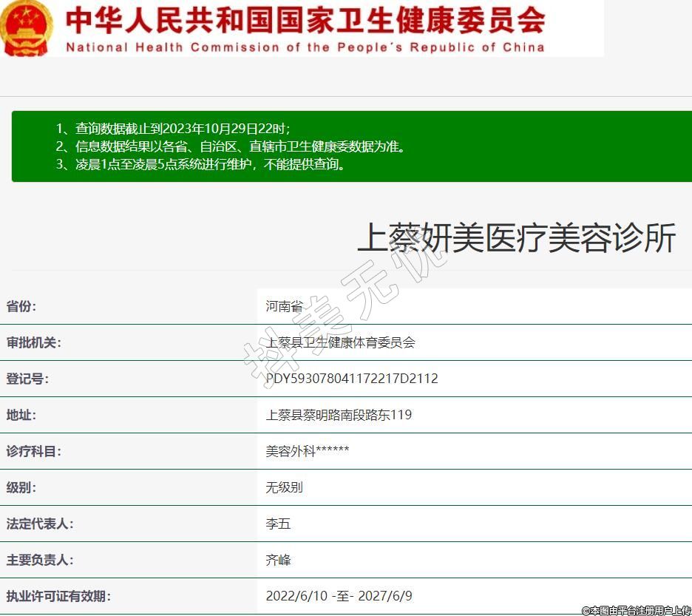This screenshot has height=616, width=692.
Task: Click the address value 上蔡县蔡明路南段路东119
Action: (x=339, y=415)
